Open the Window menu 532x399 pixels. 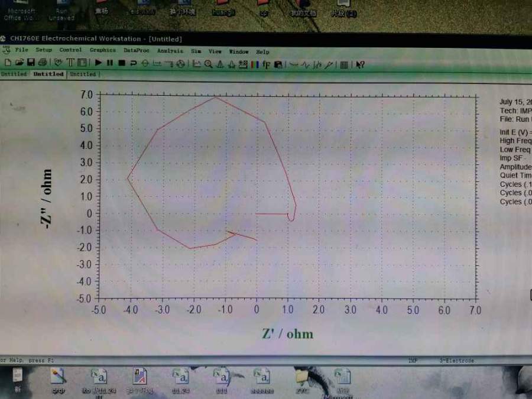239,52
